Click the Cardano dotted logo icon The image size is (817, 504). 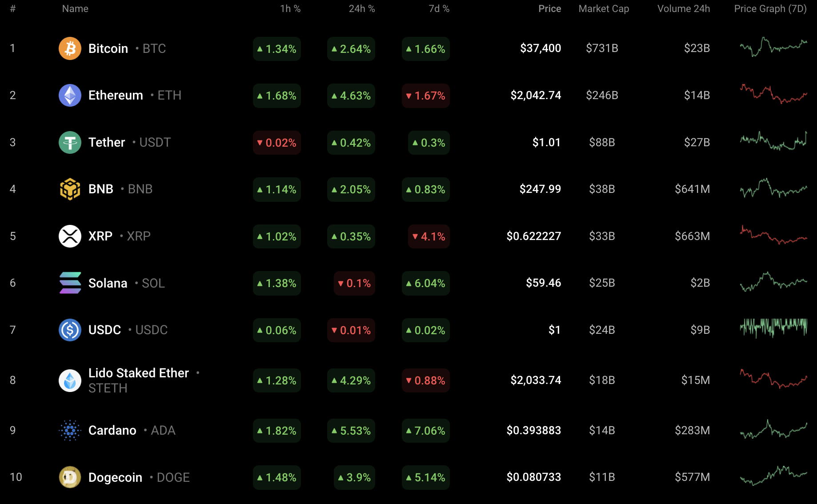point(70,430)
